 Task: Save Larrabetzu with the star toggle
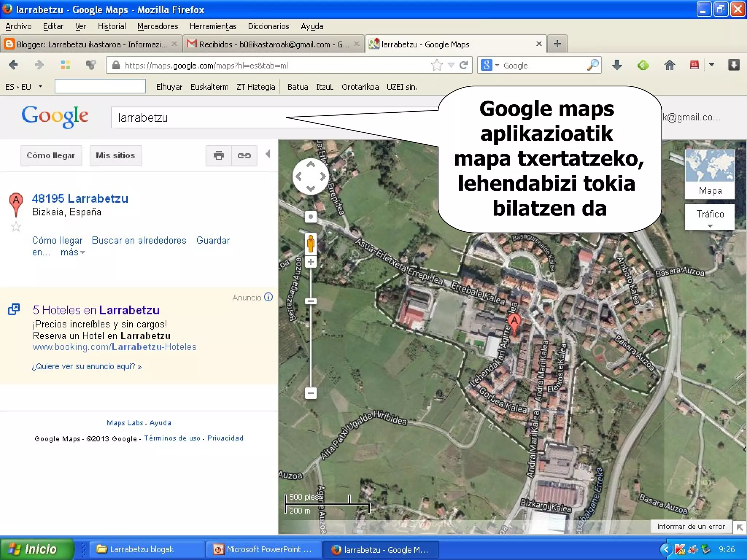pos(16,227)
